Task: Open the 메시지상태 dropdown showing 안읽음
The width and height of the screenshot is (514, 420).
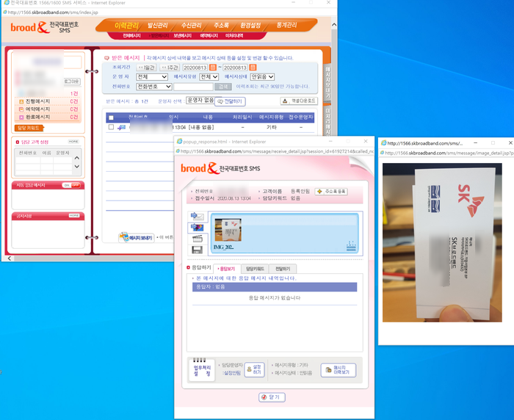Action: tap(262, 76)
